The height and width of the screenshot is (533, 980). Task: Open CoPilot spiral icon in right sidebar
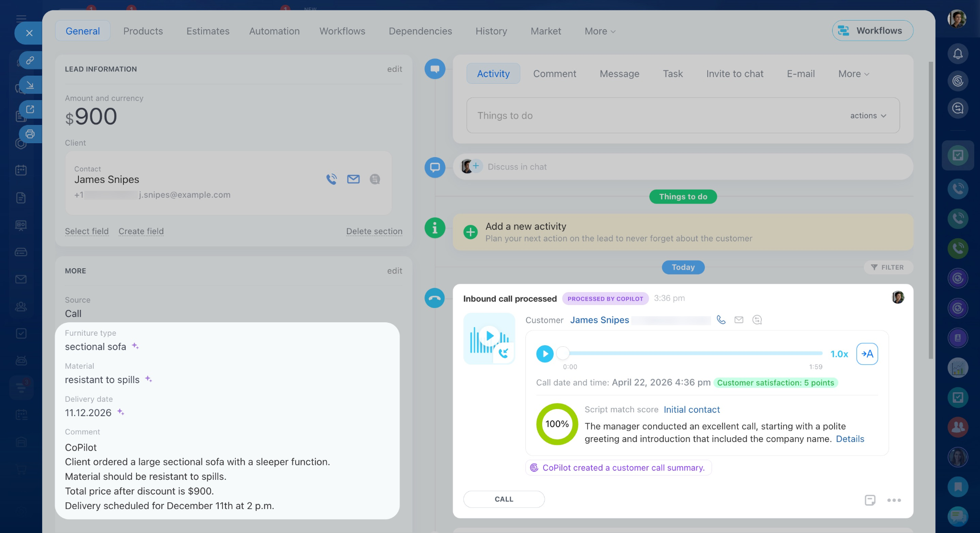pyautogui.click(x=958, y=81)
